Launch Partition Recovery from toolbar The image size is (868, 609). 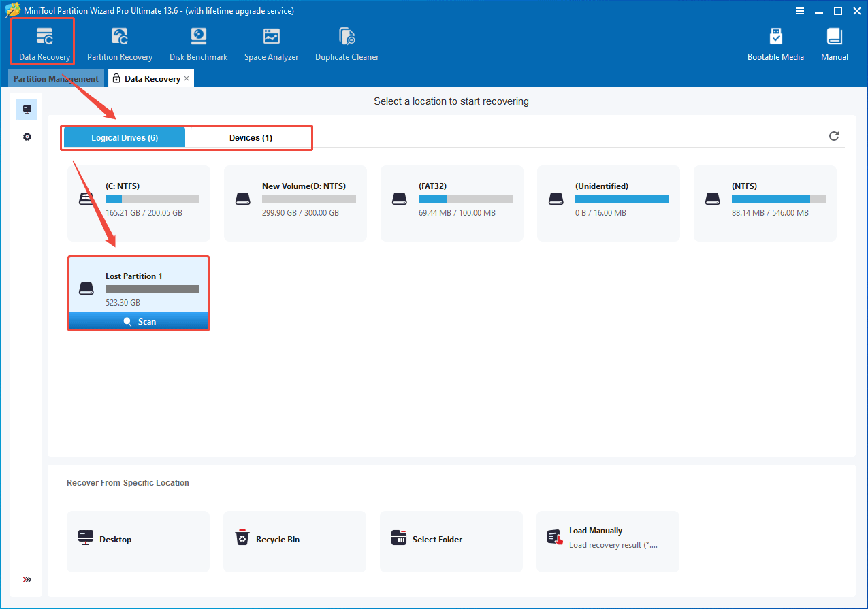[120, 44]
